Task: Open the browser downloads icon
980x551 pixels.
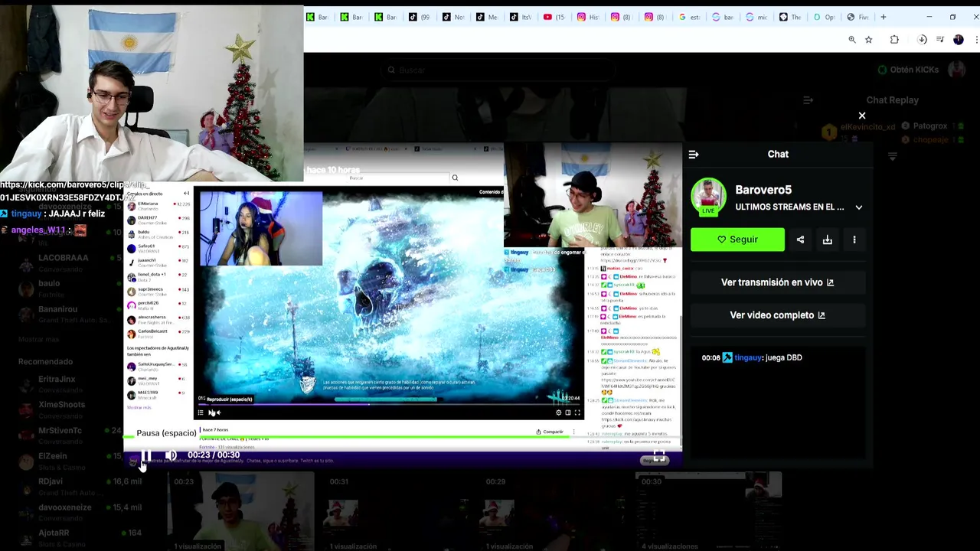Action: tap(923, 40)
